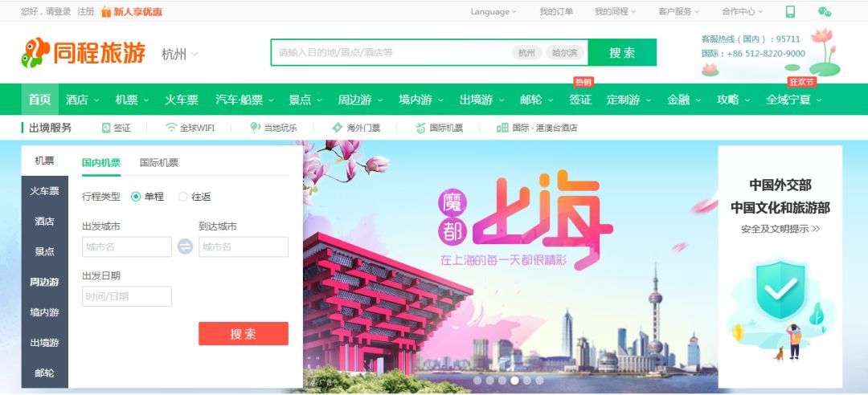Select 火车票 in the side panel
868x395 pixels.
(x=44, y=191)
